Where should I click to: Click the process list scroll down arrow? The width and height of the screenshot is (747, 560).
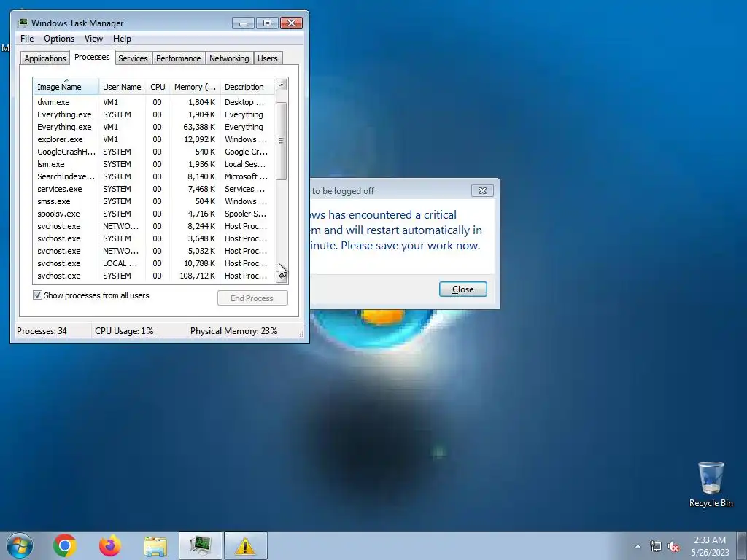282,278
